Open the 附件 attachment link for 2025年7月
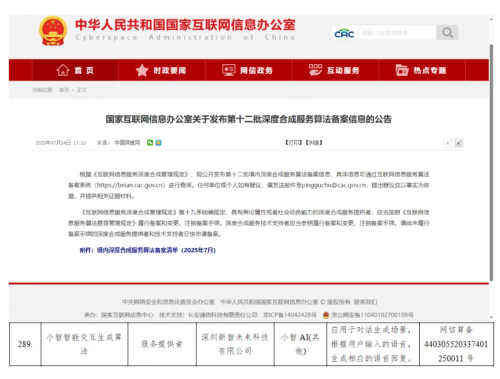This screenshot has height=379, width=500. pos(148,250)
